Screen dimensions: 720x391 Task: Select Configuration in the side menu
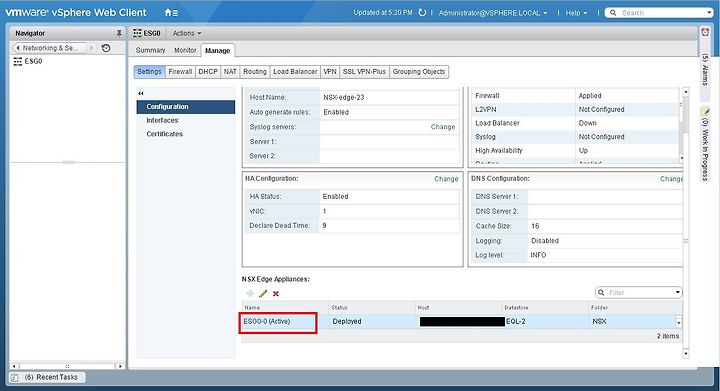tap(186, 106)
